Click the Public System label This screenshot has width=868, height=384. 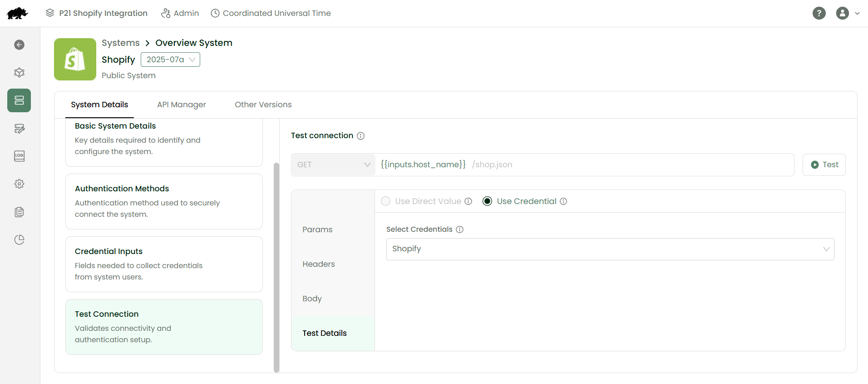tap(128, 75)
